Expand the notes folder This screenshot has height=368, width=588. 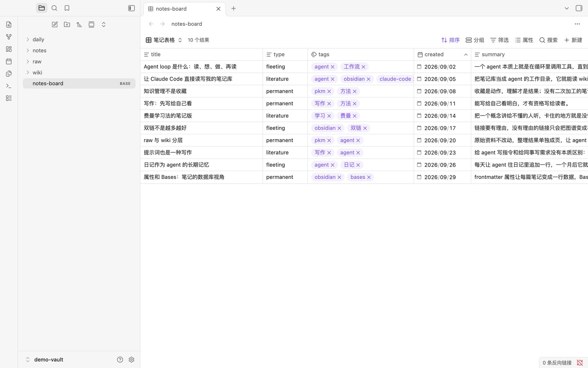(x=79, y=50)
